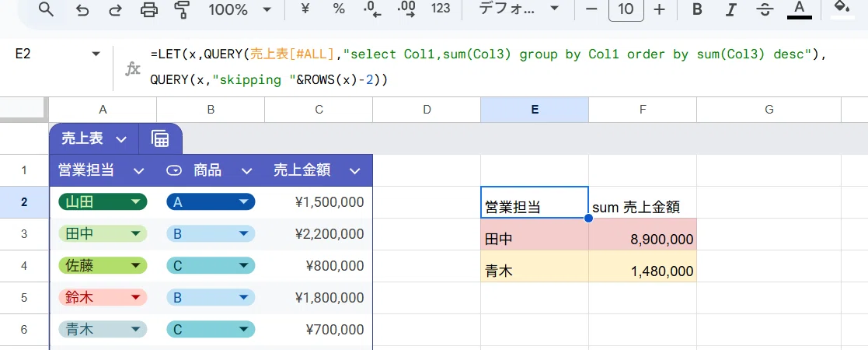Open the 田中 dropdown chip in column A
Screen dimensions: 868x350
click(x=103, y=234)
